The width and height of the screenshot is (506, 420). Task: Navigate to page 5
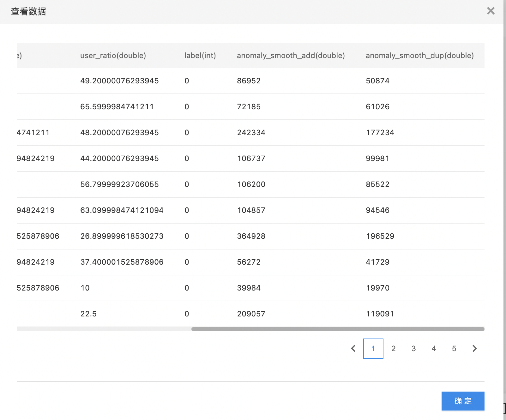(x=454, y=348)
